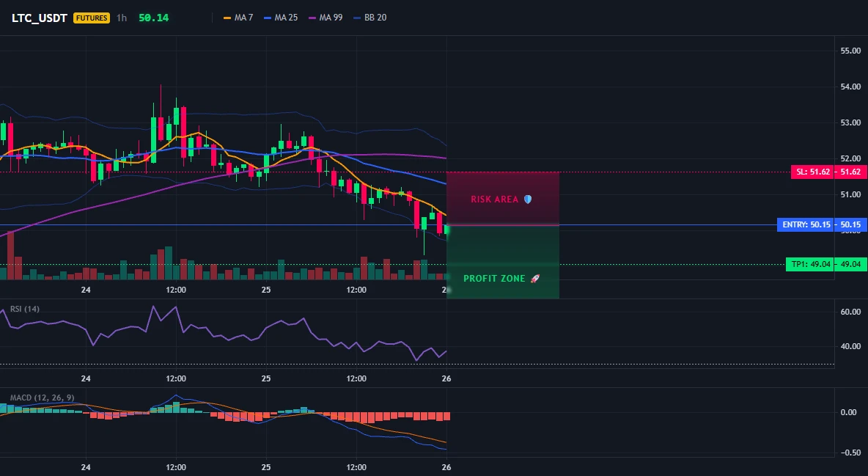
Task: Select the 1h timeframe label
Action: point(121,18)
